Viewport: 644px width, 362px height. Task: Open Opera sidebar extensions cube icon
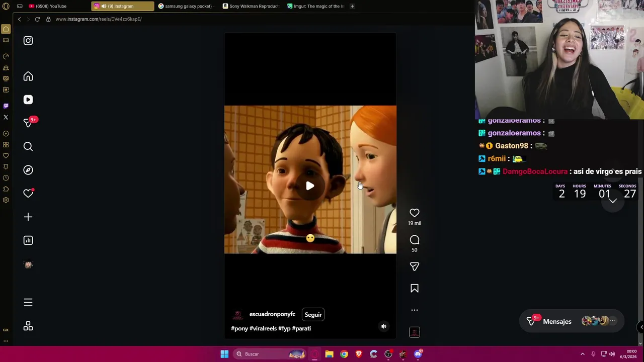6,189
